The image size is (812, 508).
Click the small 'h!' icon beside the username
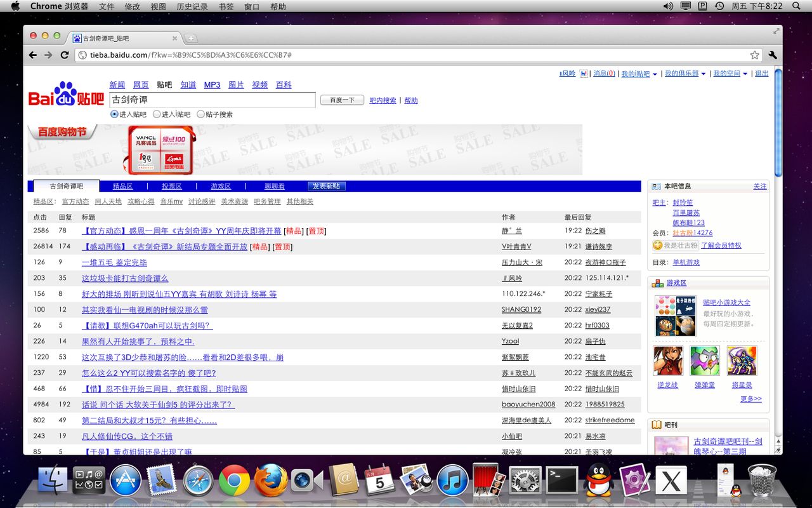click(x=584, y=74)
